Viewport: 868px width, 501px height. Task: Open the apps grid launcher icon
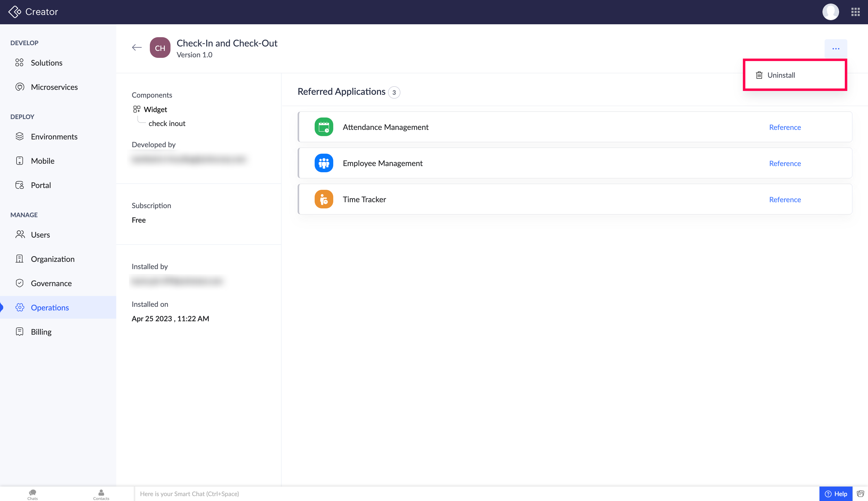click(x=855, y=12)
